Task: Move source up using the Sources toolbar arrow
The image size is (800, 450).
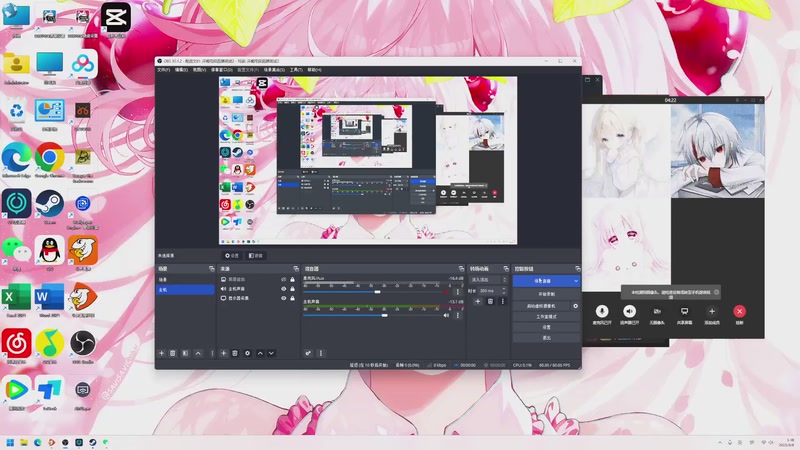Action: click(260, 353)
